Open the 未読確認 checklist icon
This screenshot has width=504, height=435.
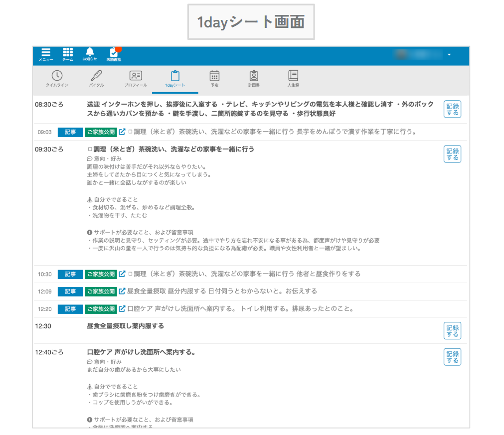pyautogui.click(x=114, y=54)
